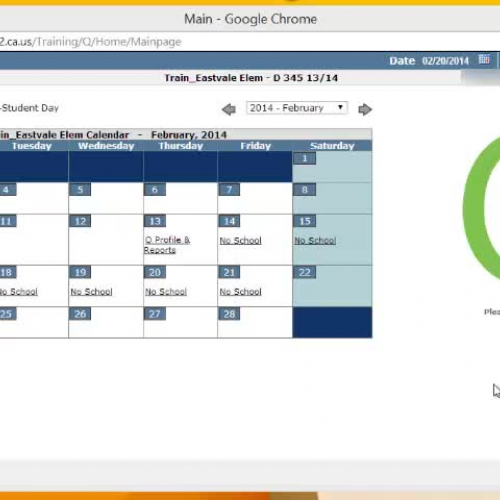
Task: Click the Chrome address bar URL
Action: pos(91,42)
